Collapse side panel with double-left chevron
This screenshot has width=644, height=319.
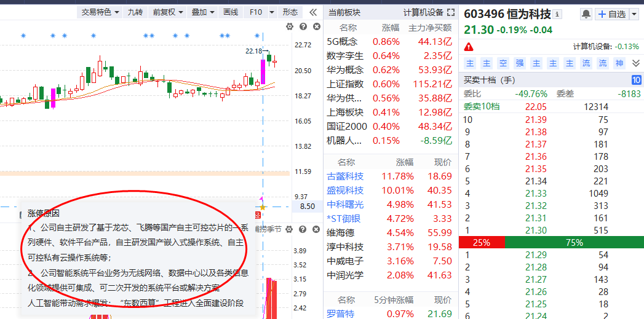pos(313,12)
